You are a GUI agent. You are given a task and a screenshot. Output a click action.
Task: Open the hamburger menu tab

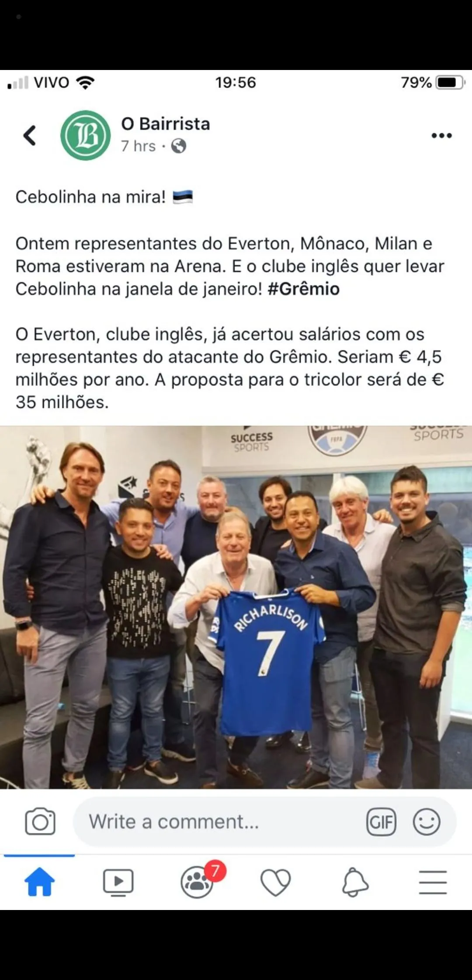[x=433, y=882]
